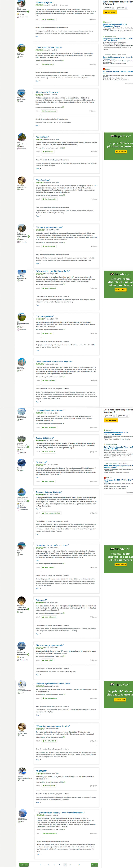133x868 pixels.
Task: Click Signaler flag on the "DETENTE" review
Action: tap(94, 786)
